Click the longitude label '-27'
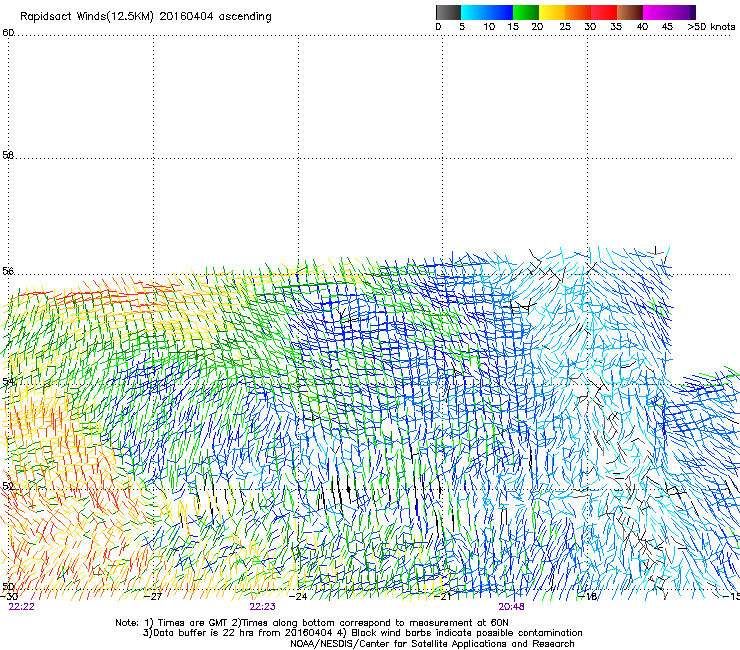Screen dimensions: 740x650 point(153,597)
